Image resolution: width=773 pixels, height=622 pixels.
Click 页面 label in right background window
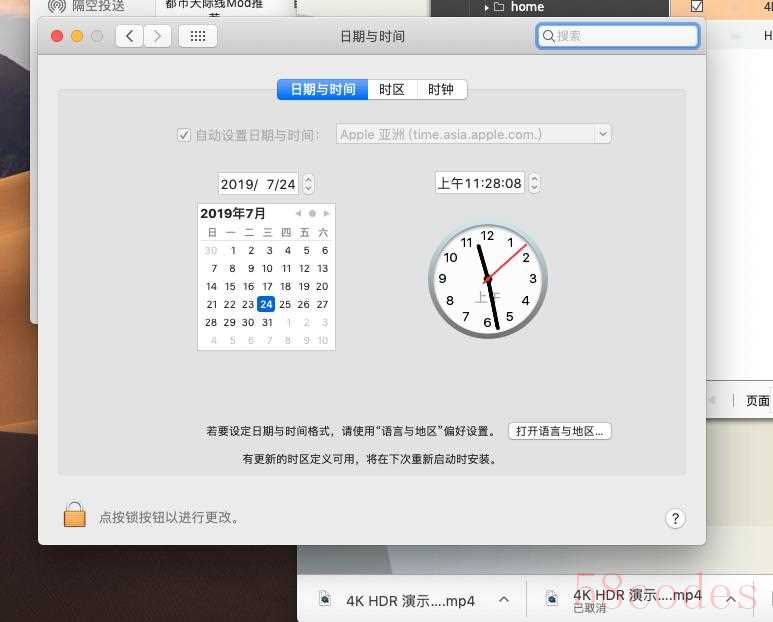(758, 401)
